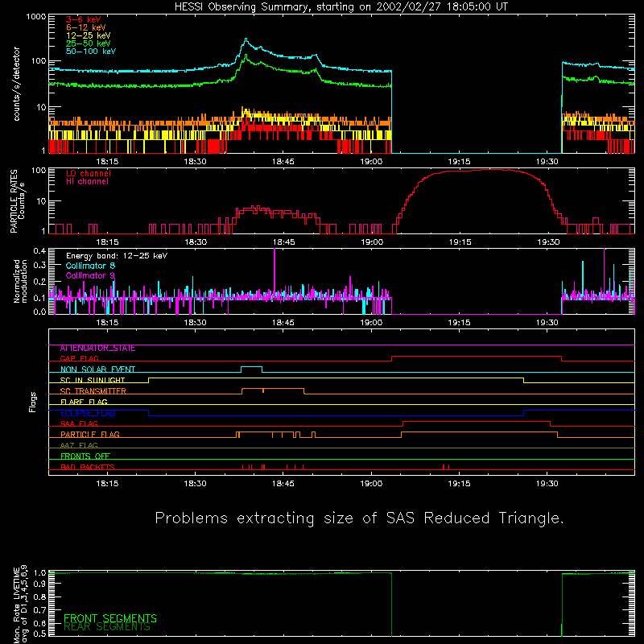
Task: Click the FRONTS_OFF flag label
Action: pos(85,456)
